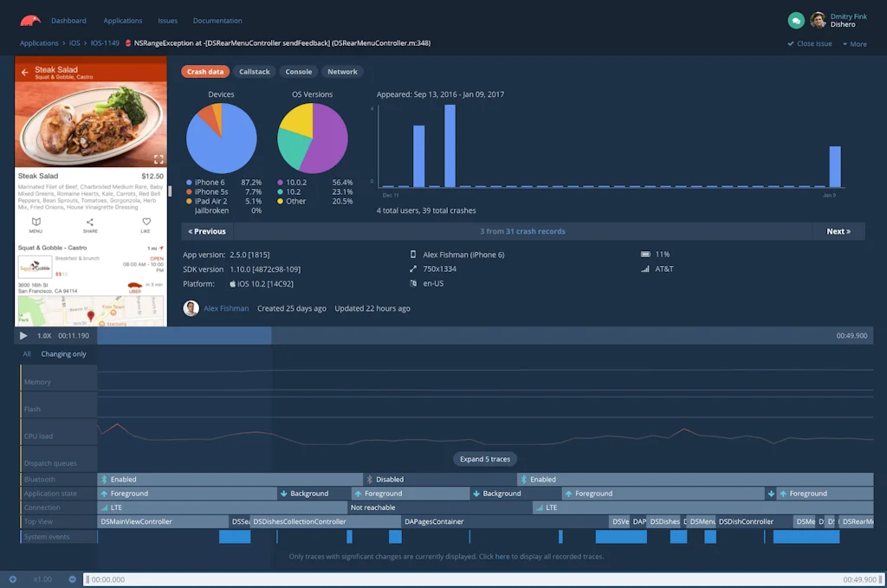Viewport: 887px width, 588px height.
Task: Mark the issue with Close issue
Action: click(809, 43)
